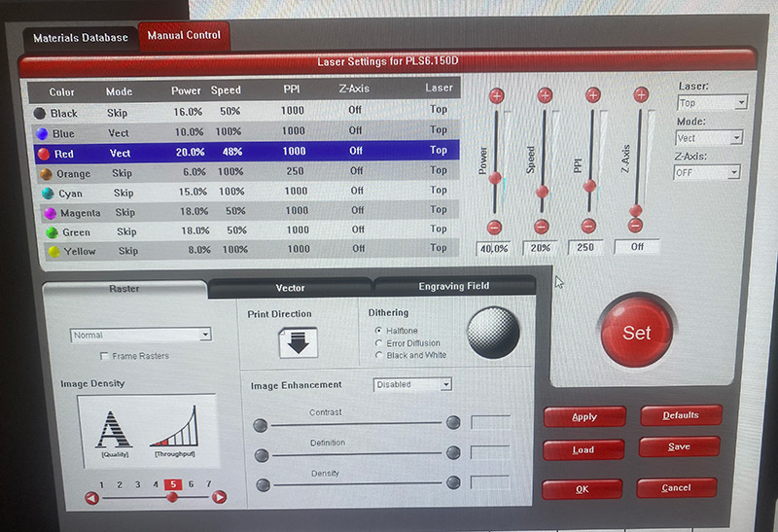
Task: Select the Throughput graph icon
Action: pos(175,428)
